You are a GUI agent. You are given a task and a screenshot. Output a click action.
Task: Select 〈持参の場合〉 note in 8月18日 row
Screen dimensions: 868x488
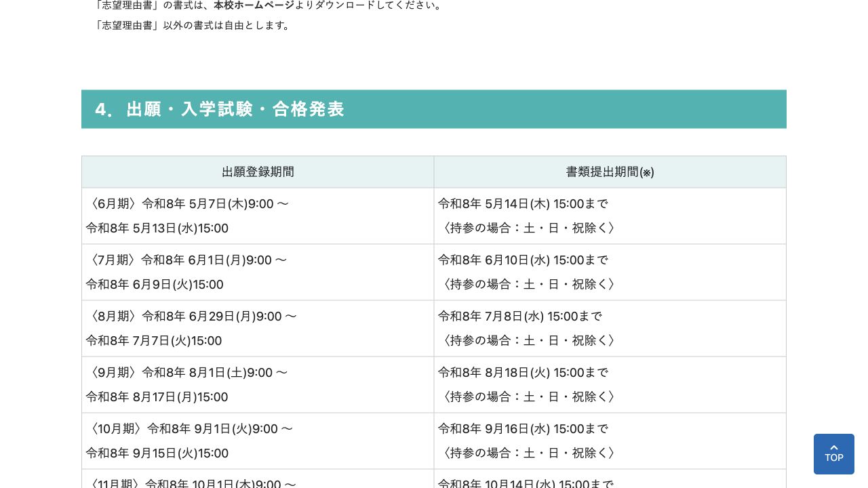529,397
